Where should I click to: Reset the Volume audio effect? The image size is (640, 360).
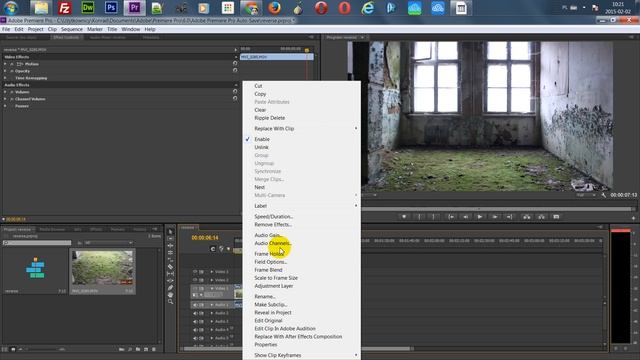pyautogui.click(x=235, y=92)
